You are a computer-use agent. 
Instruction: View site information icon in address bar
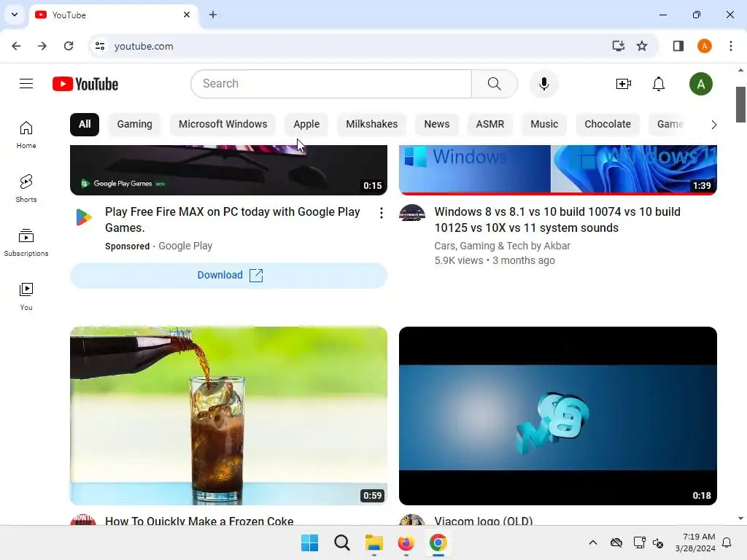click(x=99, y=46)
